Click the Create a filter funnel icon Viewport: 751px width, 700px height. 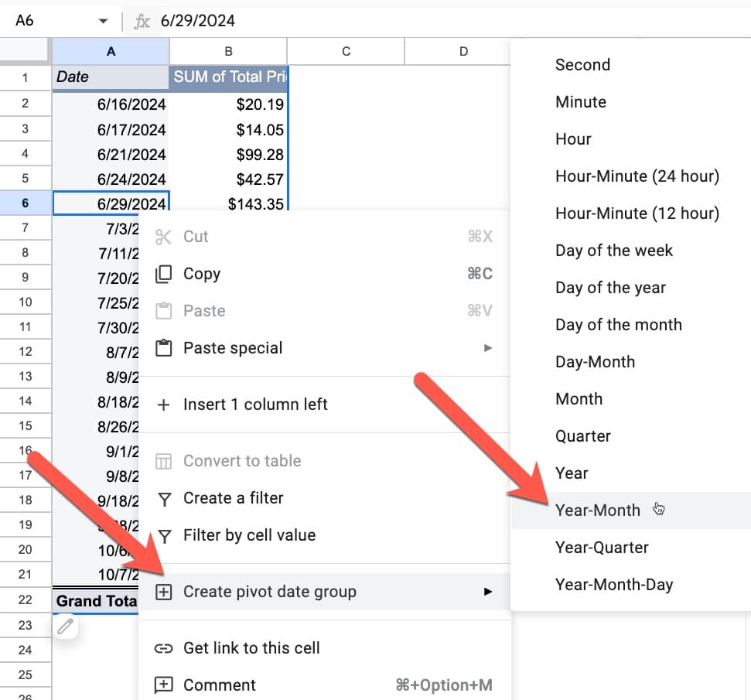[x=163, y=498]
